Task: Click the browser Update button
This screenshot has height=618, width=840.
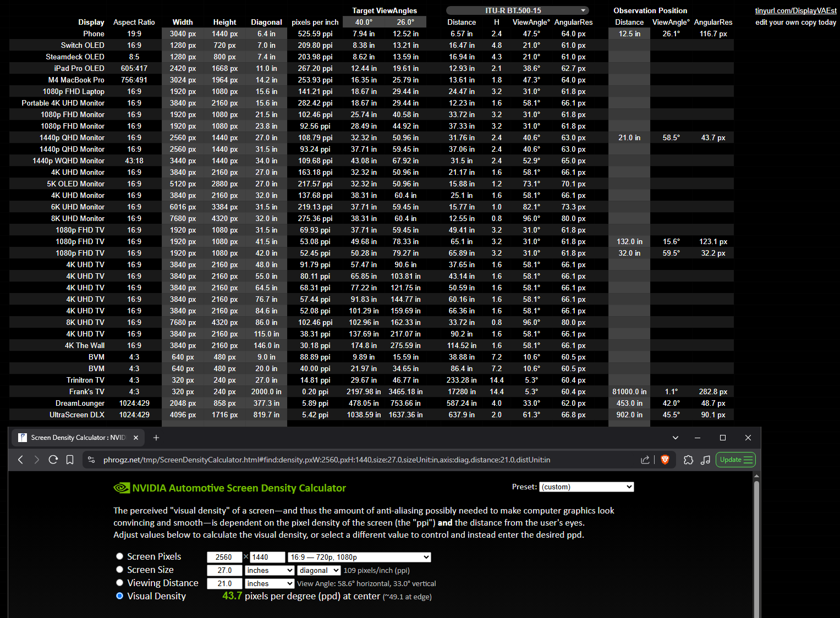Action: coord(735,460)
